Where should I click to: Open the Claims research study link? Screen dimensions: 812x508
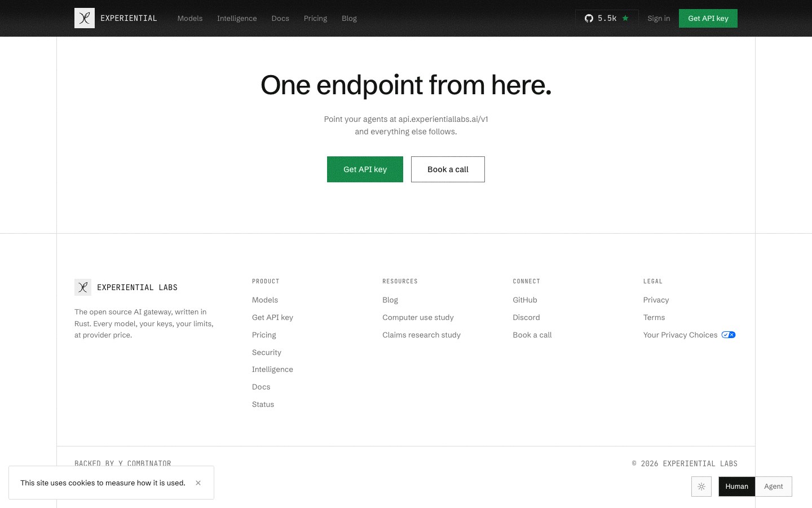pyautogui.click(x=421, y=335)
